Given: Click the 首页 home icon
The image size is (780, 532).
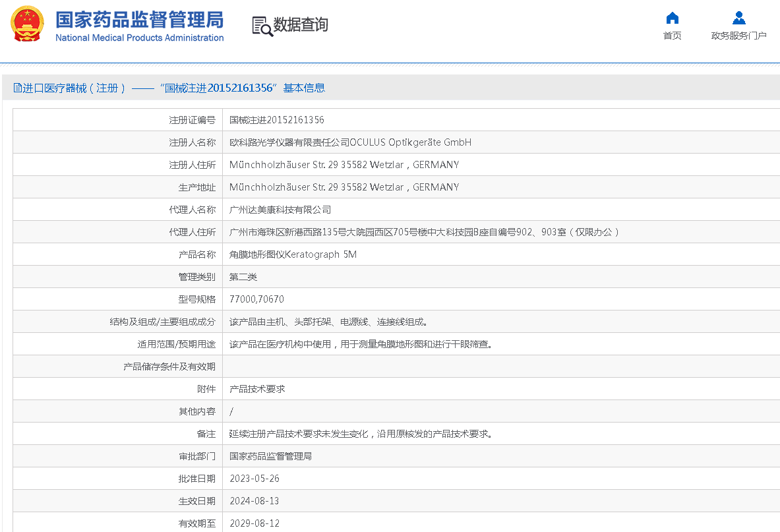Looking at the screenshot, I should pos(672,18).
